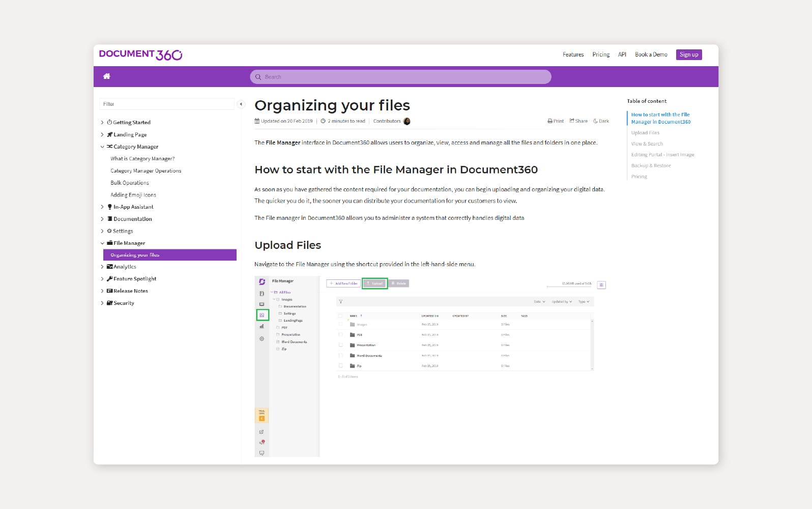Image resolution: width=812 pixels, height=509 pixels.
Task: Expand the Getting Started category
Action: point(102,123)
